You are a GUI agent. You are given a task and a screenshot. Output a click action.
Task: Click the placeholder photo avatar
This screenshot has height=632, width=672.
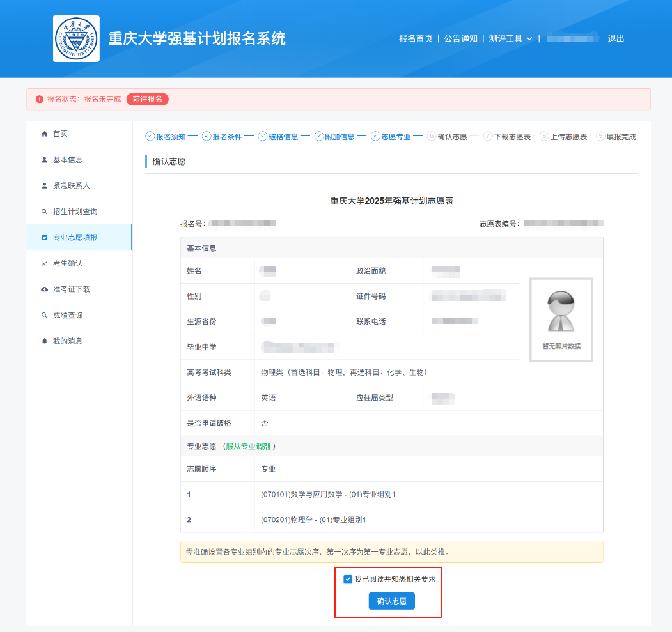click(561, 320)
